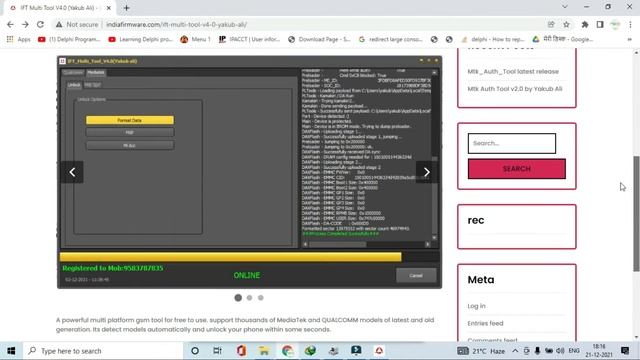Open Chrome from the taskbar
The height and width of the screenshot is (360, 640).
(x=287, y=351)
